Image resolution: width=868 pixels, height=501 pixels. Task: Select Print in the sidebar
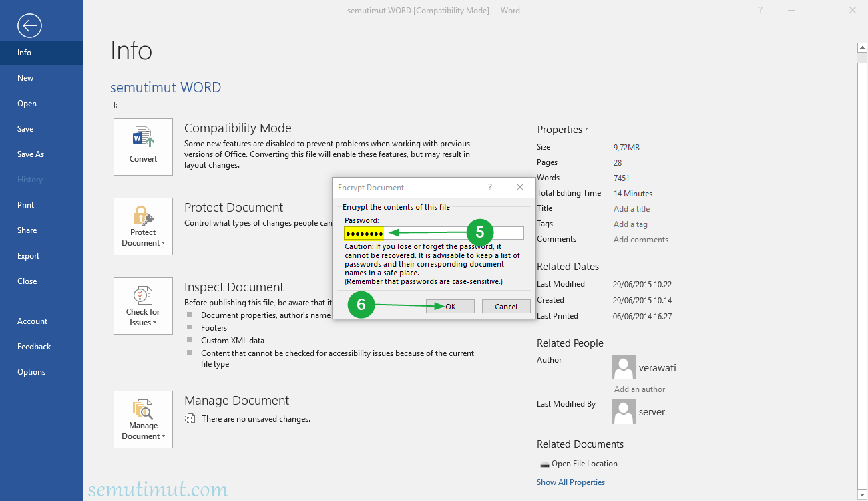tap(41, 205)
